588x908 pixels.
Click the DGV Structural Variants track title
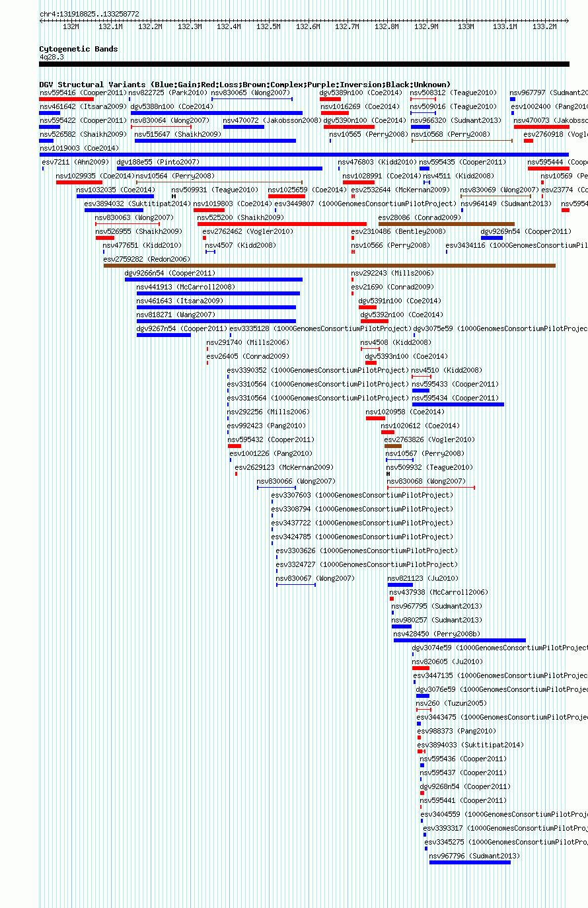pyautogui.click(x=245, y=85)
